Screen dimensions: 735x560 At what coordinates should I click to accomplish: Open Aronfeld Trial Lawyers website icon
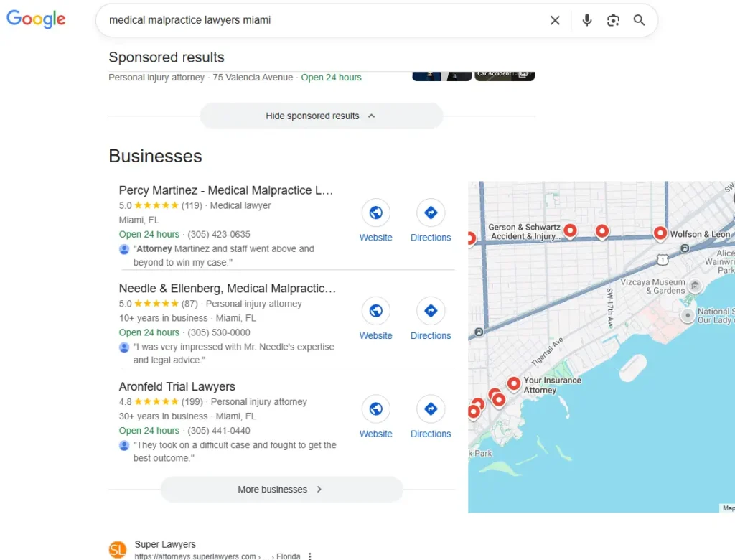pos(375,409)
